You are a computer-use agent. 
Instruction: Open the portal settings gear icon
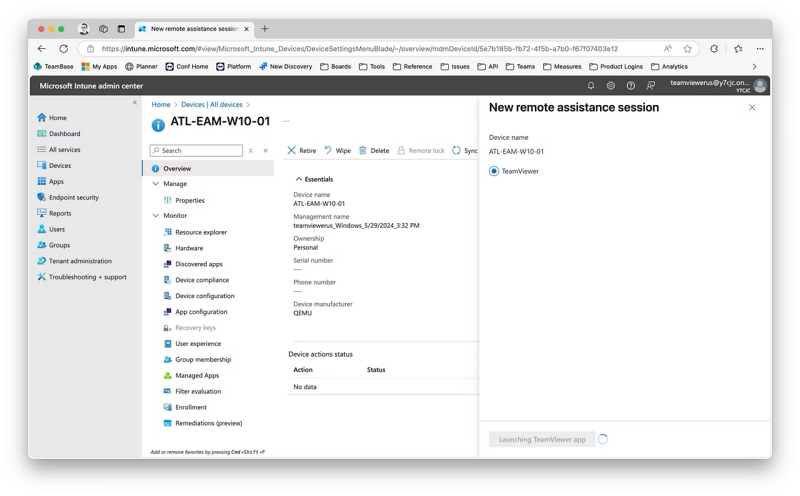click(611, 86)
